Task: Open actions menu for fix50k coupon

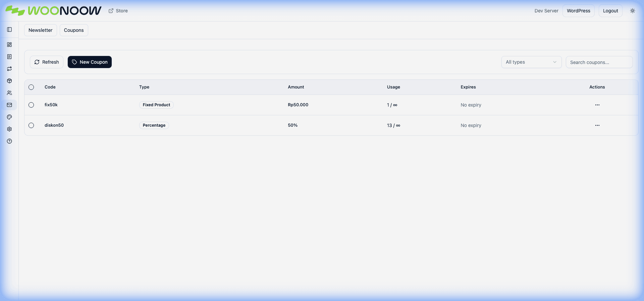Action: pos(597,105)
